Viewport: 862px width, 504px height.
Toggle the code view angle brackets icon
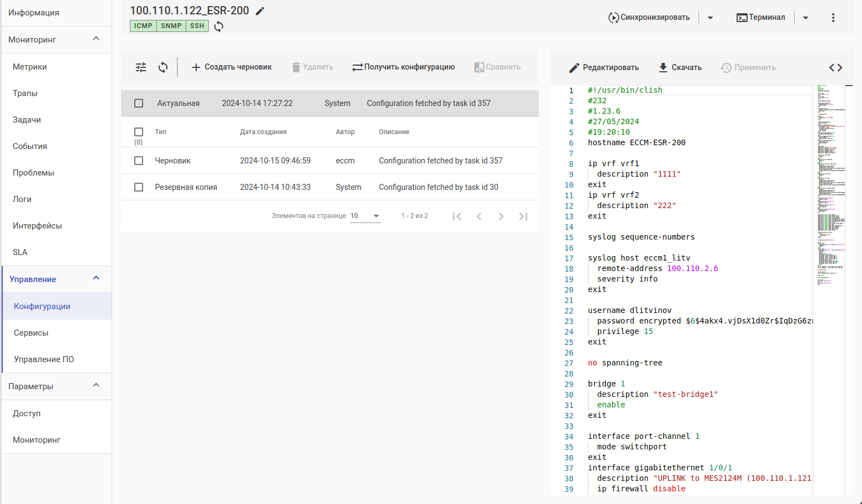pyautogui.click(x=835, y=67)
